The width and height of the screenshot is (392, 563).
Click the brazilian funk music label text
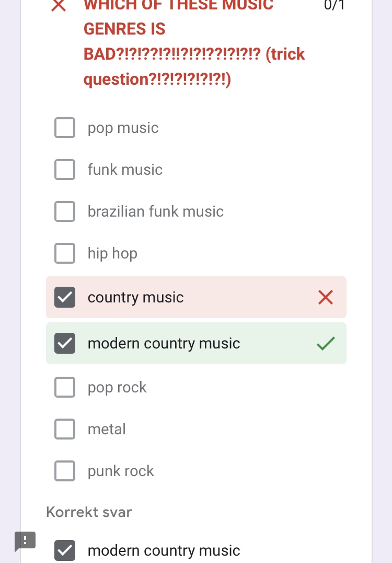click(x=156, y=211)
